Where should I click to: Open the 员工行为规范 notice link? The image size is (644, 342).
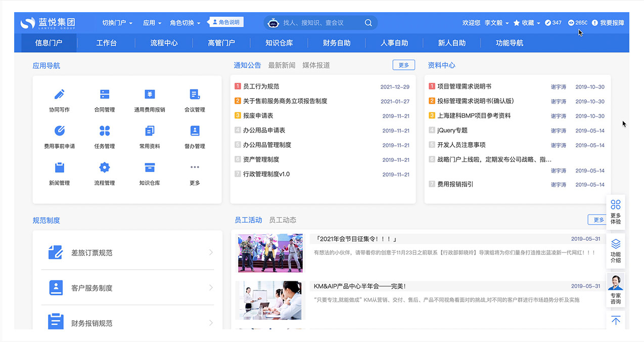click(261, 87)
